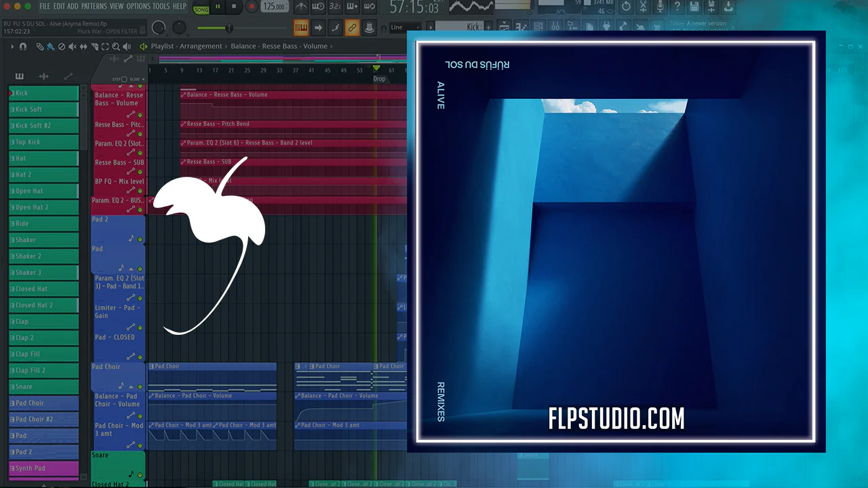Open the PATTERNS menu
The image size is (868, 488).
point(94,6)
